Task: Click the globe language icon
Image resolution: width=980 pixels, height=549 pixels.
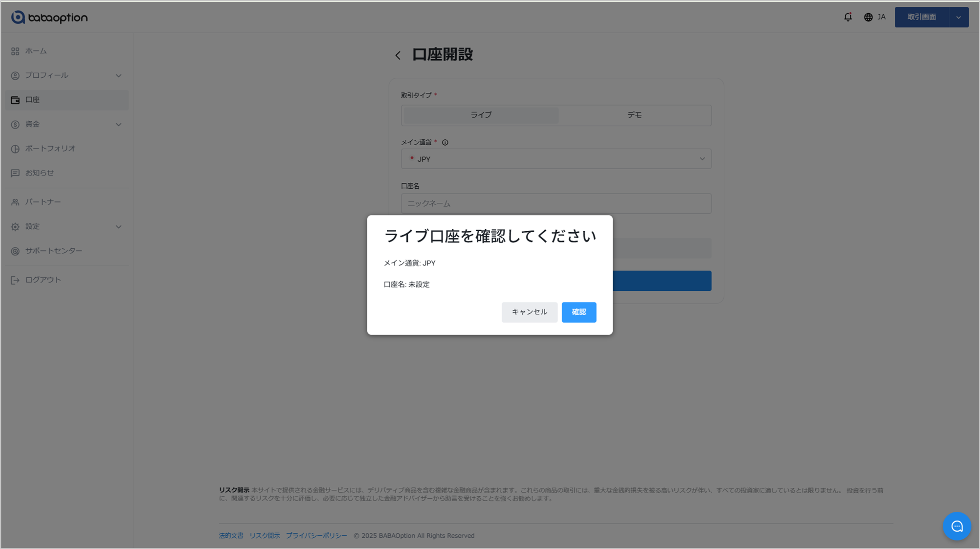Action: pyautogui.click(x=868, y=17)
